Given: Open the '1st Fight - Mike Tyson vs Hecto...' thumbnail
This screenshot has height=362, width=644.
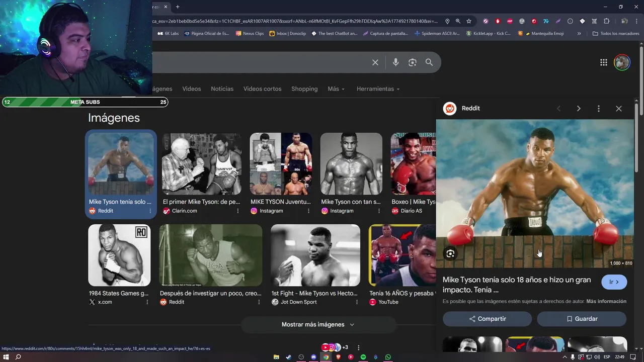Looking at the screenshot, I should click(x=315, y=255).
